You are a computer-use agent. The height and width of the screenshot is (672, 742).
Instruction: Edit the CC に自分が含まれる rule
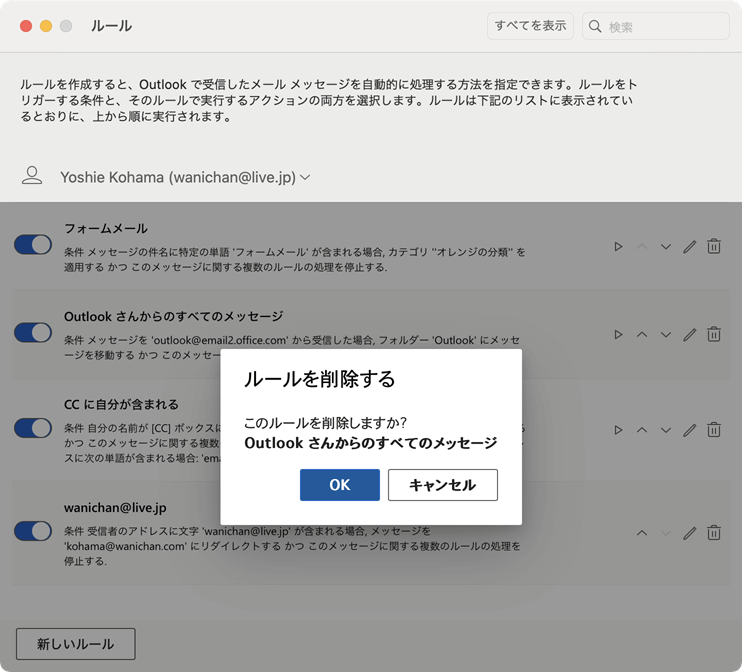coord(689,430)
